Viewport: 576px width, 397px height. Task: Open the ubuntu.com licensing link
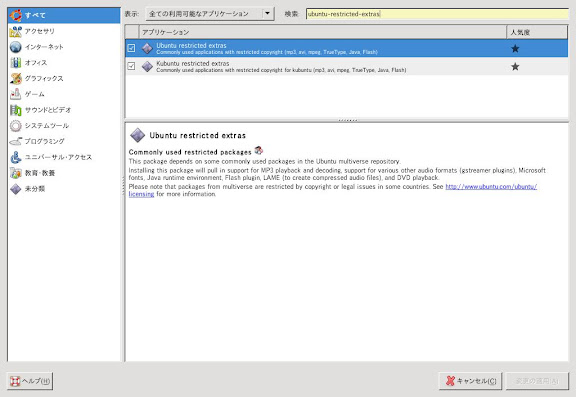coord(491,187)
